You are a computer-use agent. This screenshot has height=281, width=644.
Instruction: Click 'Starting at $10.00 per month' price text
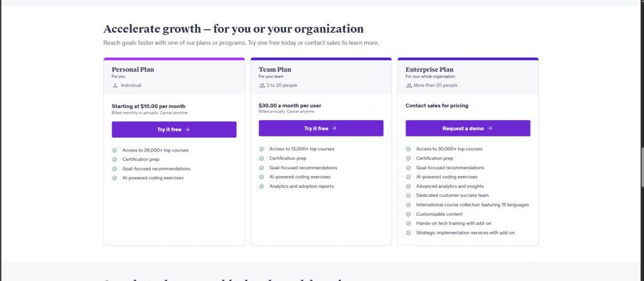(148, 106)
